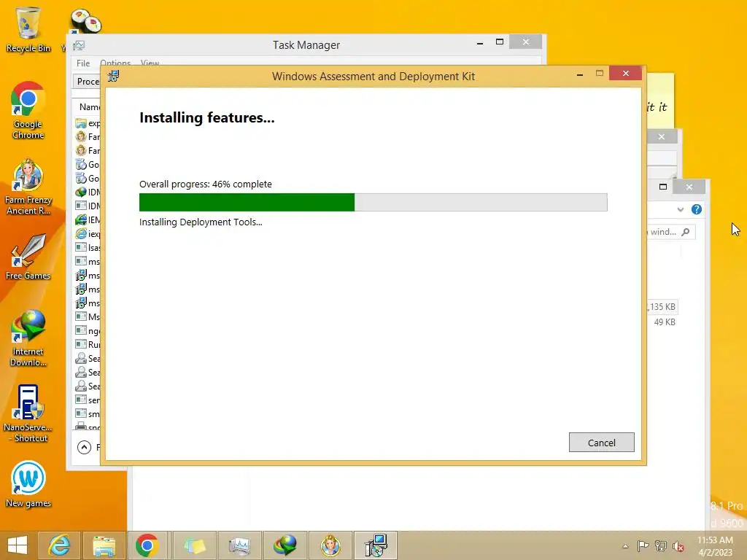Screen dimensions: 747x560
Task: Open the taskbar clock showing 11:53 AM
Action: [x=715, y=546]
